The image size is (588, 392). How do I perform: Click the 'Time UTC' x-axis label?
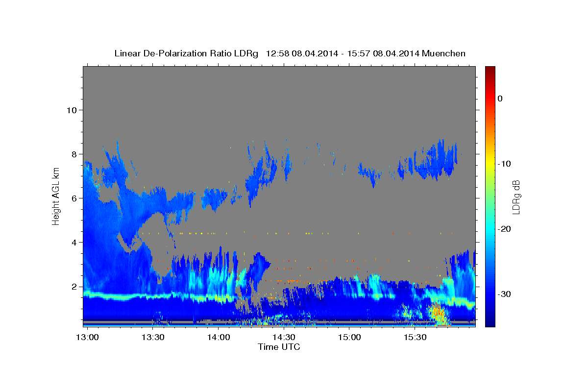(x=279, y=347)
